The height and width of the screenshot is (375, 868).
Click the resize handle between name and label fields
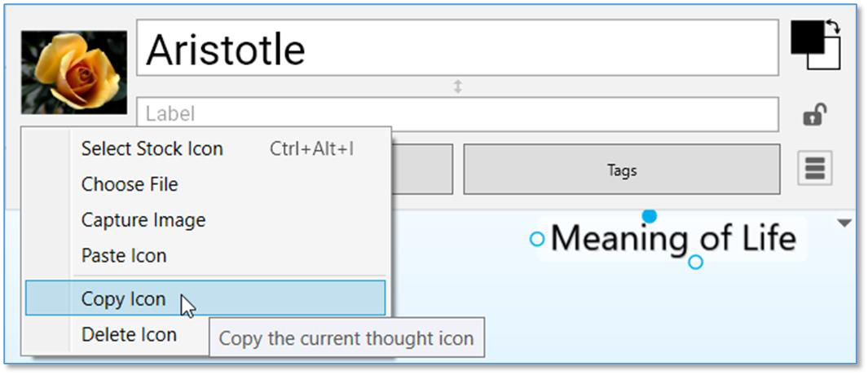tap(458, 86)
